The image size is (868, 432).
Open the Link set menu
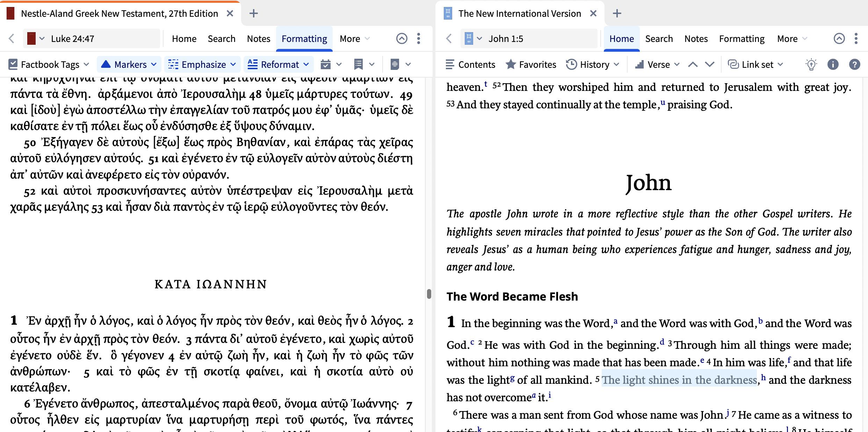pyautogui.click(x=755, y=64)
